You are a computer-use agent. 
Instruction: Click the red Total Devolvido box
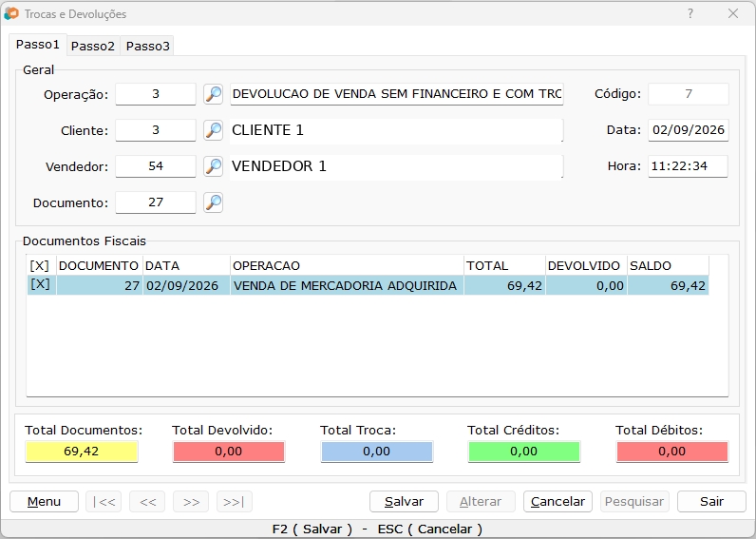[x=229, y=452]
